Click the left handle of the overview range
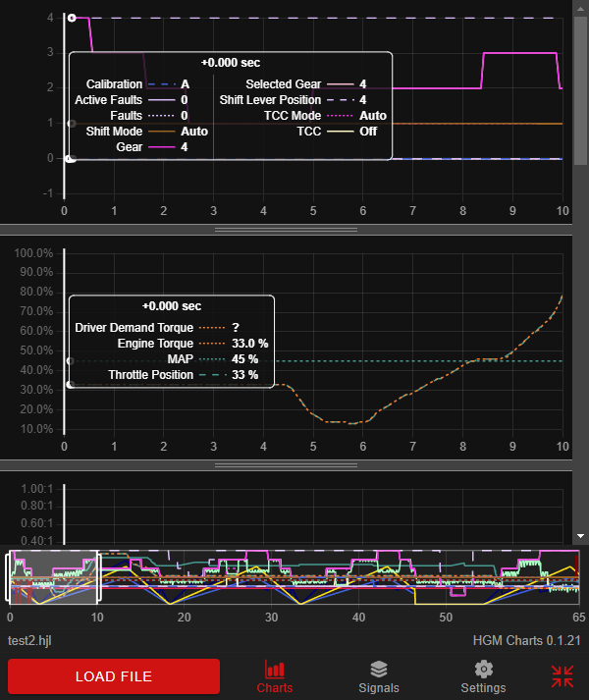 pyautogui.click(x=10, y=577)
